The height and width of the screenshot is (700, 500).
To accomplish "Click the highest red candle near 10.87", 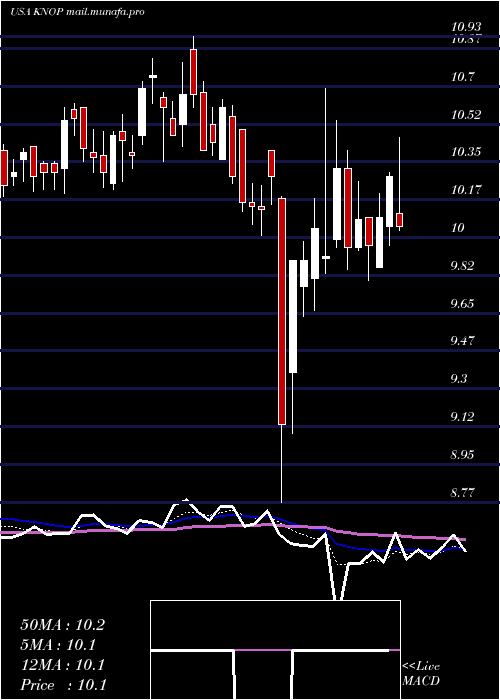I will click(x=193, y=72).
